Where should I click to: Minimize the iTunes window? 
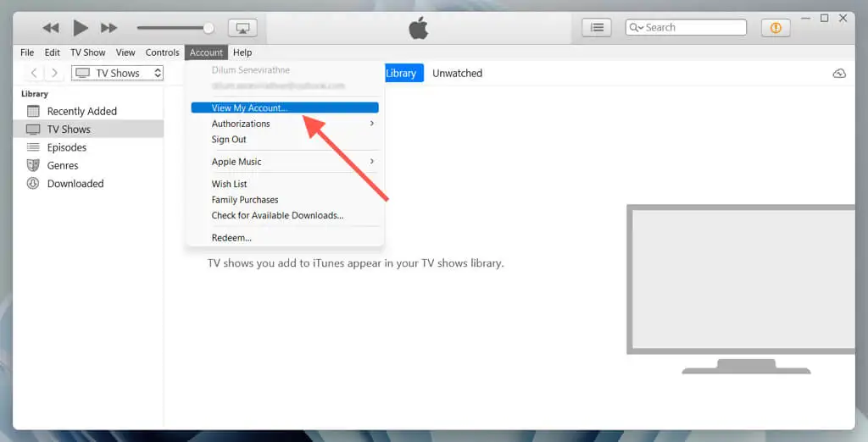806,19
